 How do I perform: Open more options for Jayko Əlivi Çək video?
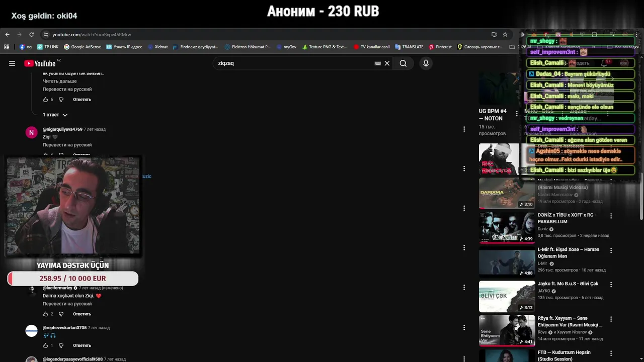coord(611,285)
